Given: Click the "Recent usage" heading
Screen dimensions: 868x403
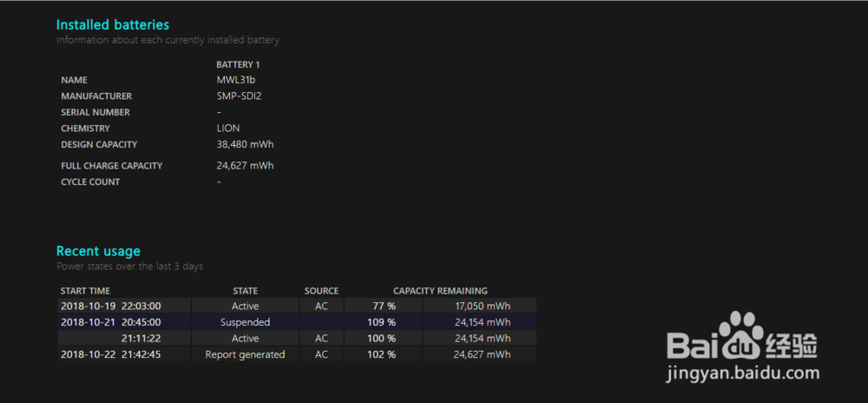Looking at the screenshot, I should point(98,251).
